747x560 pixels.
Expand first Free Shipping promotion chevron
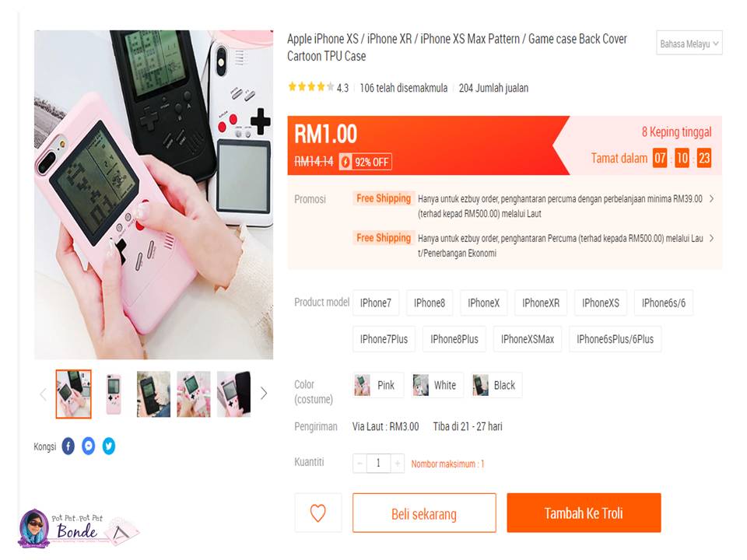pos(712,199)
